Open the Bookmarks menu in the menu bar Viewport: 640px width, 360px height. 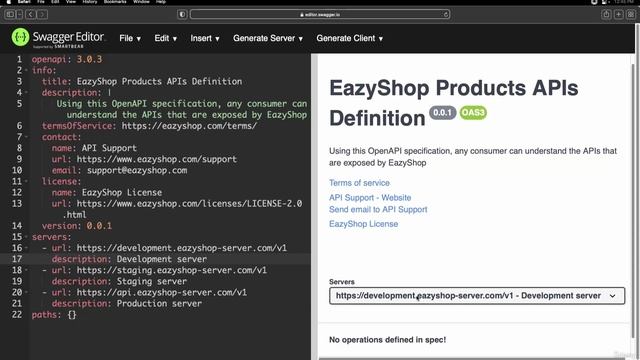coord(115,2)
